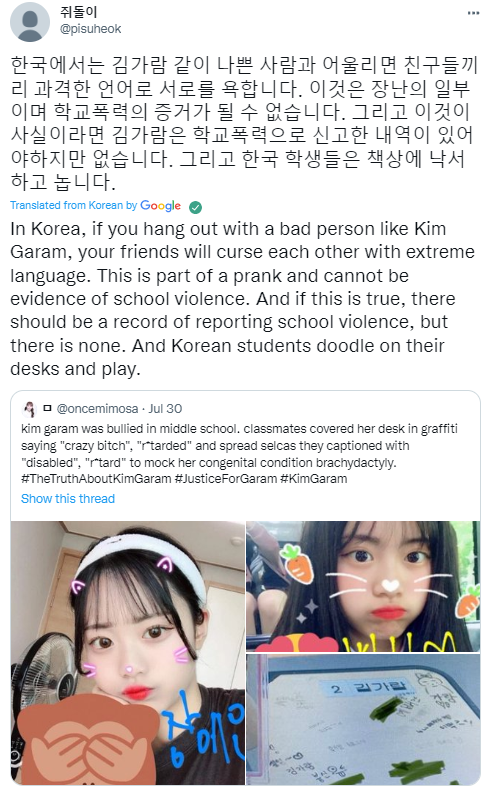Image resolution: width=483 pixels, height=787 pixels.
Task: Click the quoted tweet author's small avatar
Action: pos(30,409)
